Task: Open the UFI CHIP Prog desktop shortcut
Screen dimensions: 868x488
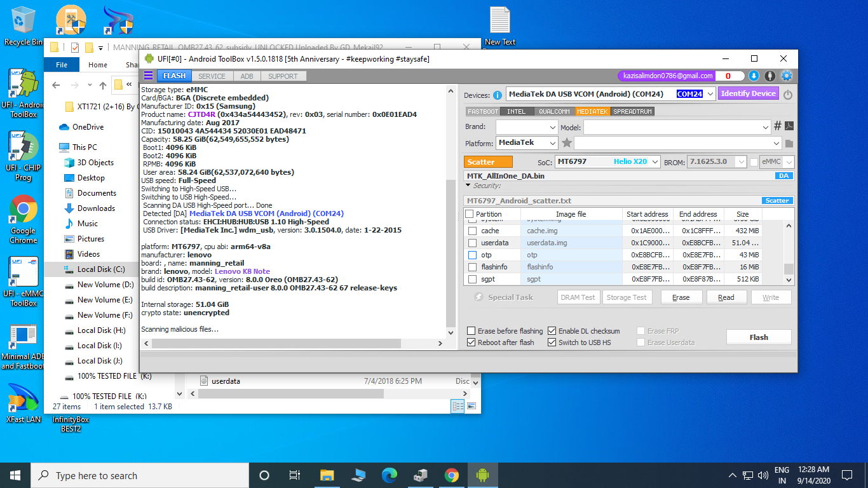Action: [x=23, y=156]
